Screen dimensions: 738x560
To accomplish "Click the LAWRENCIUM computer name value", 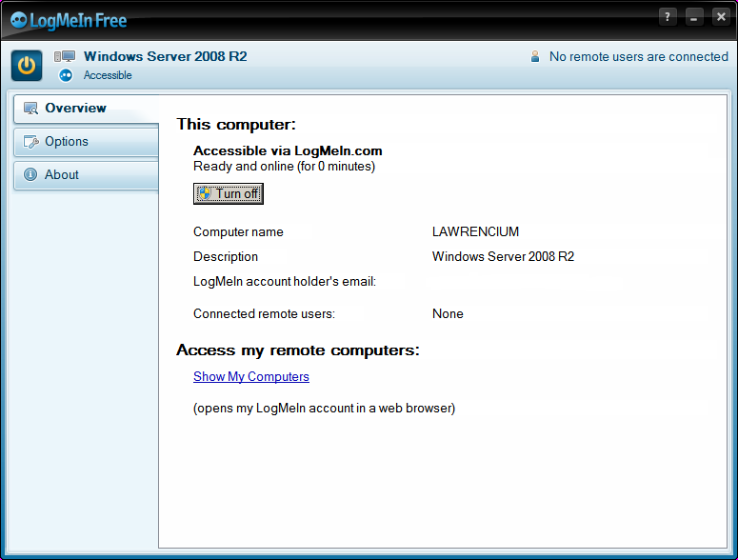I will (475, 231).
